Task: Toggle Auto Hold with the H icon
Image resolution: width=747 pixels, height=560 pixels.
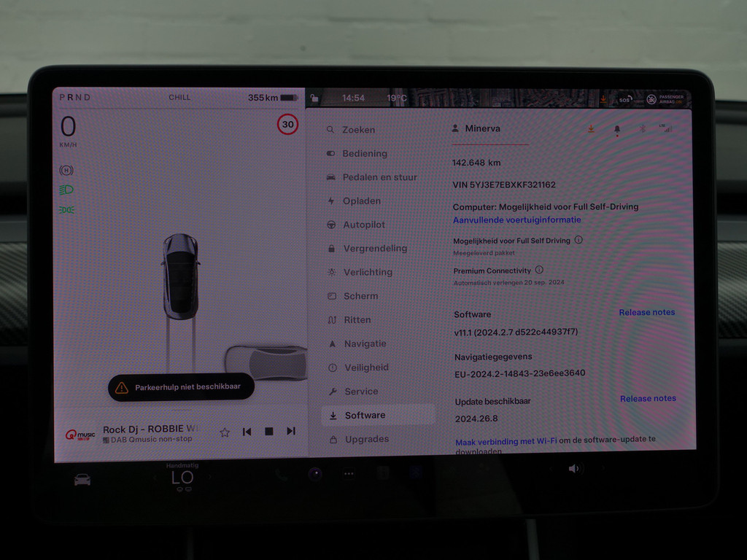Action: 66,170
